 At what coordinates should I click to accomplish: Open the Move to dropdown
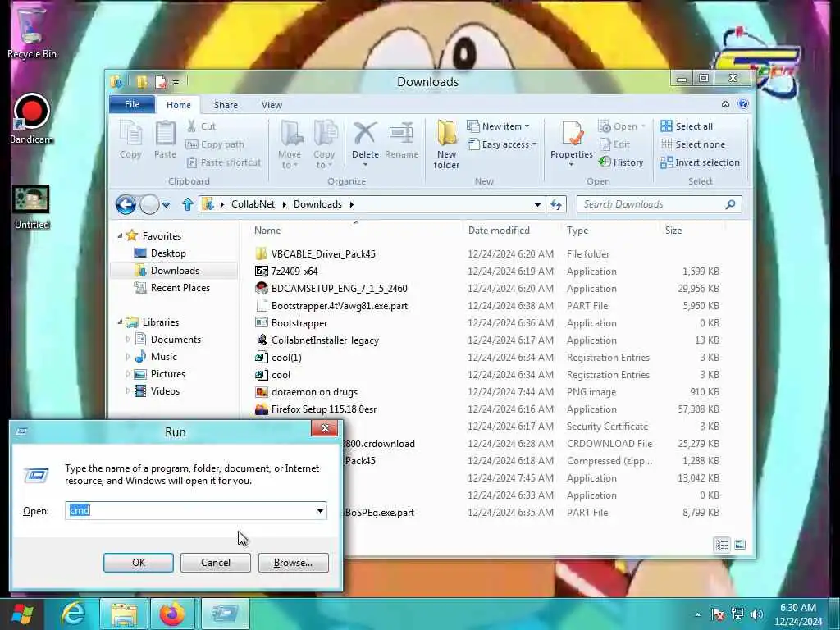tap(290, 144)
